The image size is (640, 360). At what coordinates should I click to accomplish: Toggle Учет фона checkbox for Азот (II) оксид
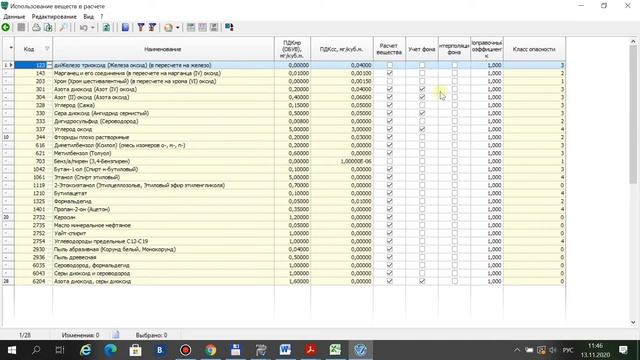[x=422, y=97]
